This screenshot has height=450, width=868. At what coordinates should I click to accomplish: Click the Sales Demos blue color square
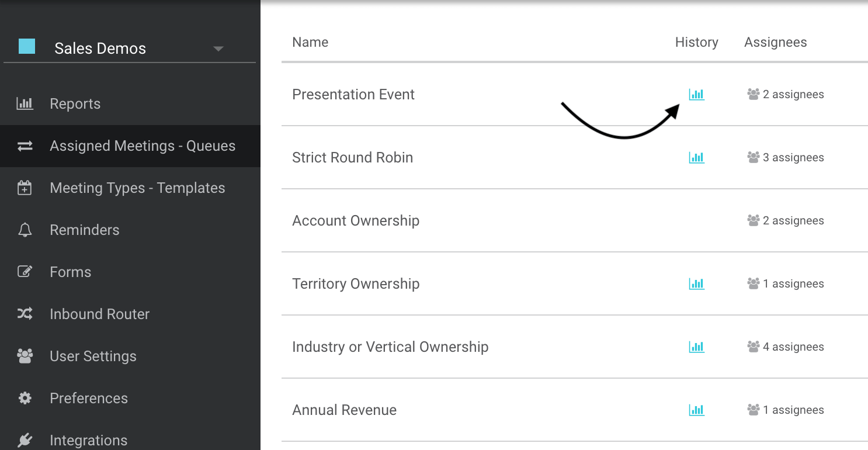tap(27, 47)
